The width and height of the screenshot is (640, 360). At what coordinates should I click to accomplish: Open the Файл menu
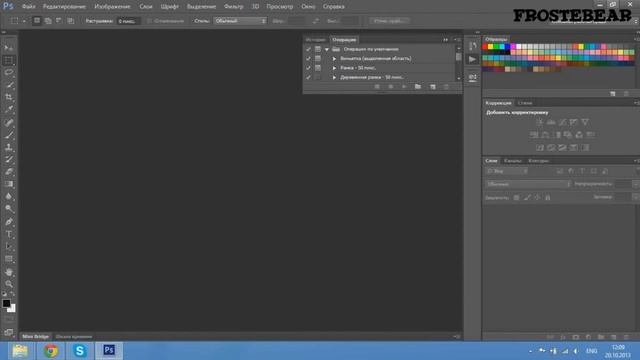click(28, 7)
